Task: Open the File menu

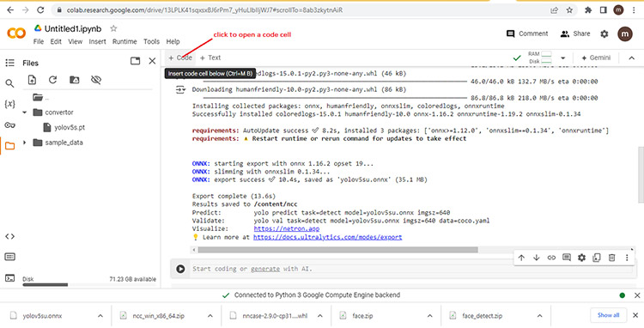Action: (38, 41)
